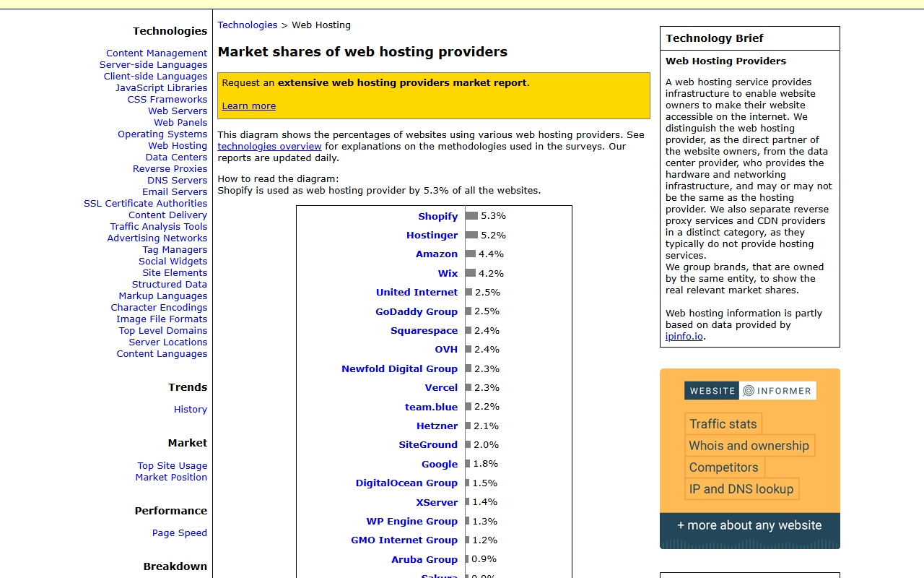Viewport: 924px width, 578px height.
Task: Click the Website Informer logo banner
Action: coord(750,391)
